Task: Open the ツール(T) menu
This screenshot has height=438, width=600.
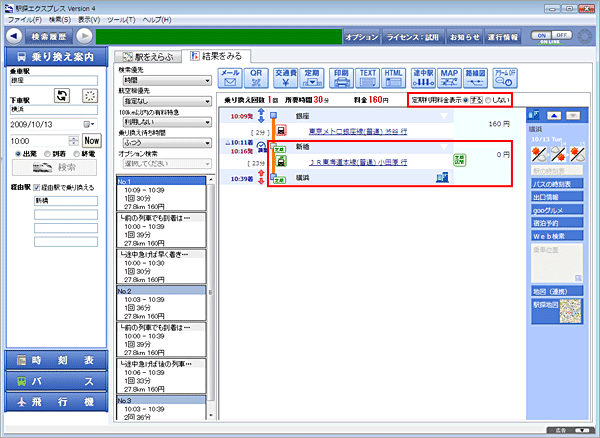Action: pos(122,19)
